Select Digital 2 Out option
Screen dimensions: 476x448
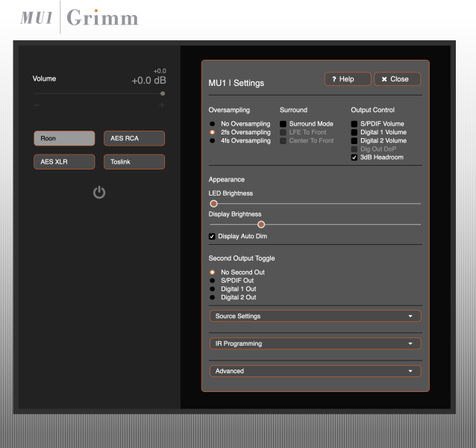[212, 297]
